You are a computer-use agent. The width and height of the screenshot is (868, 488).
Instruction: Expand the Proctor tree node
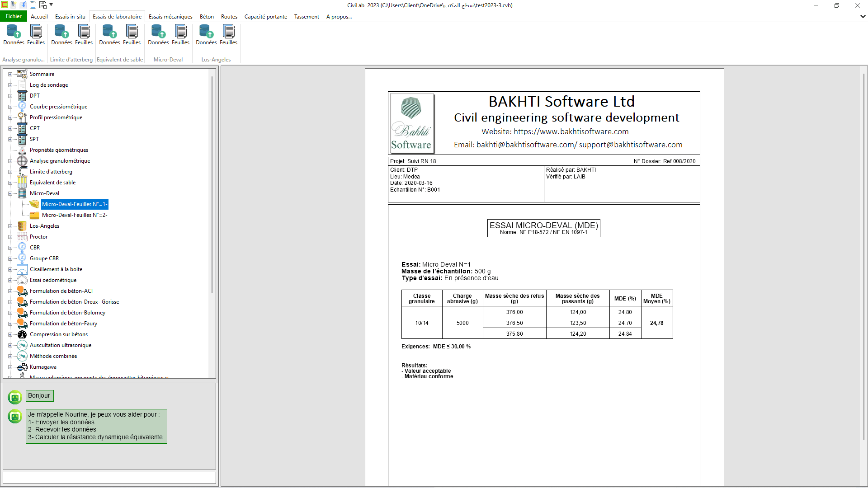(10, 237)
